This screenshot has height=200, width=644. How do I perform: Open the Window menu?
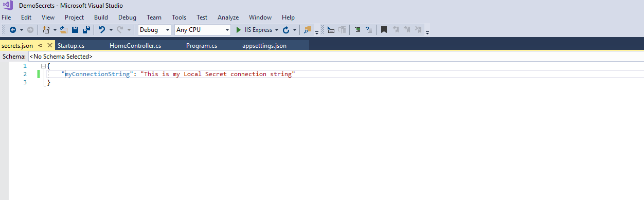coord(260,17)
